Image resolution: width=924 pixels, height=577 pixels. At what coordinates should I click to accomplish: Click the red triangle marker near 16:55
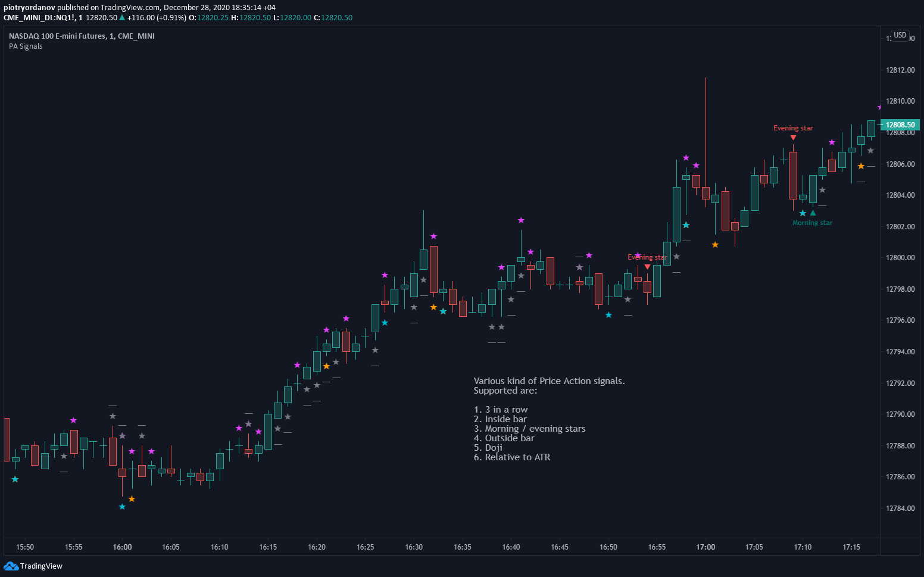pos(648,267)
